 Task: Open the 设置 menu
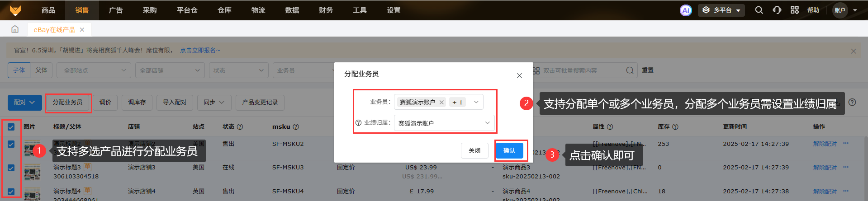(x=394, y=10)
